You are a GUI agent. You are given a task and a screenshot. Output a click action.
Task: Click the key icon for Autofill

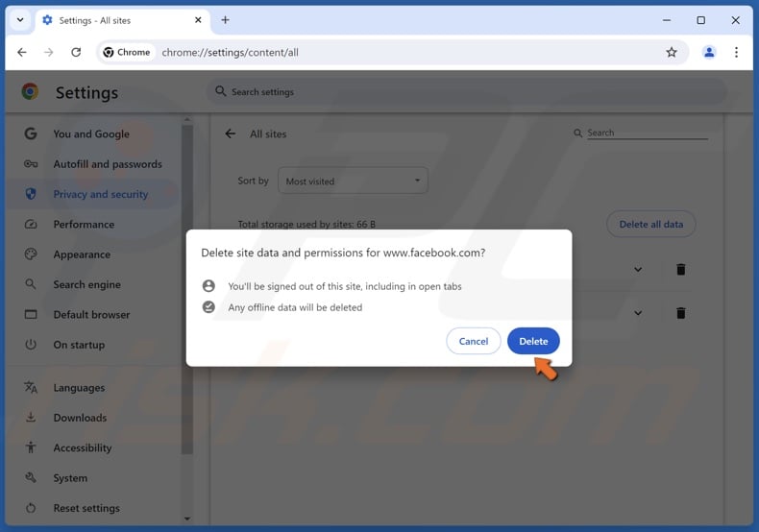[x=31, y=164]
